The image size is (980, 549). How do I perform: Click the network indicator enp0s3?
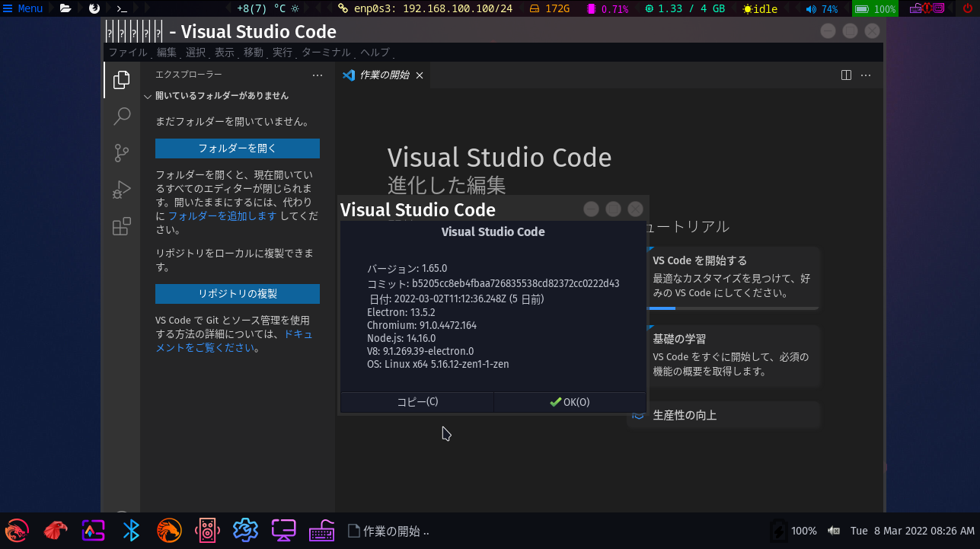426,8
